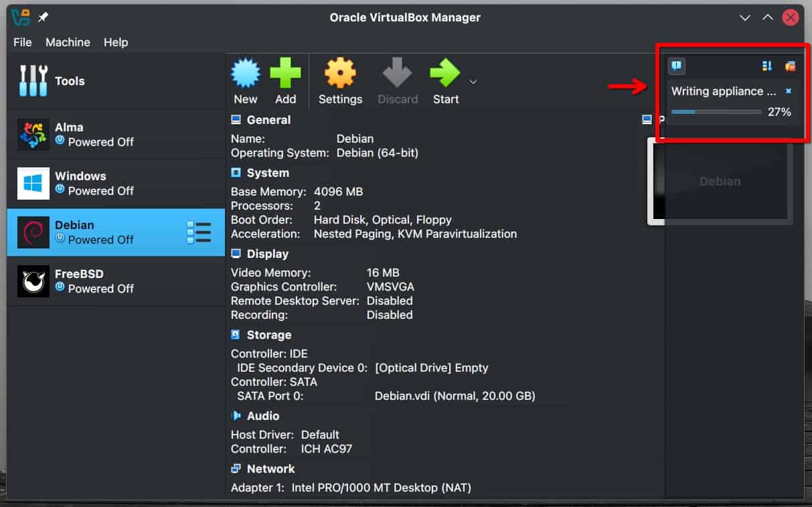Click the Discard saved state icon
This screenshot has width=812, height=507.
pyautogui.click(x=398, y=80)
